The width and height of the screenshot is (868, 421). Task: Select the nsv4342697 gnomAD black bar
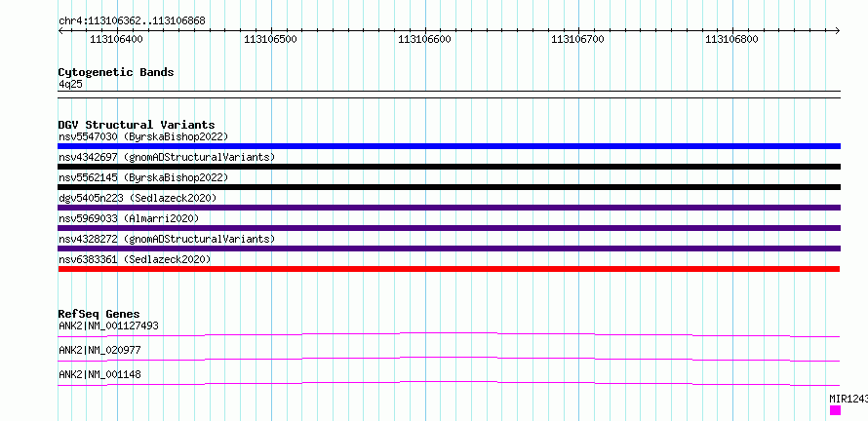tap(449, 167)
